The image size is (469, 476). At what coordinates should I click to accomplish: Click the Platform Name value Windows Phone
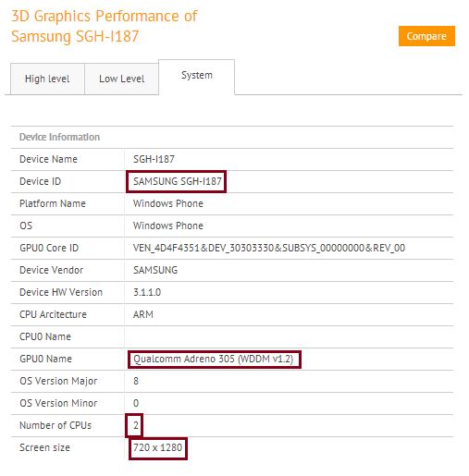coord(168,203)
